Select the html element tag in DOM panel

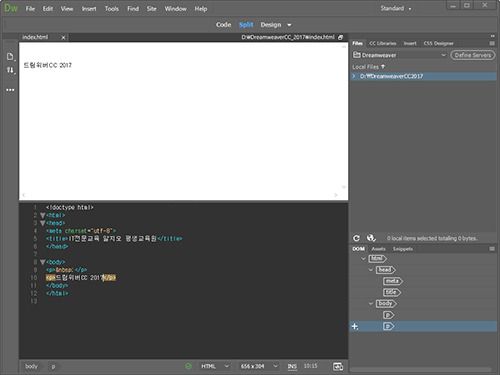pyautogui.click(x=377, y=258)
